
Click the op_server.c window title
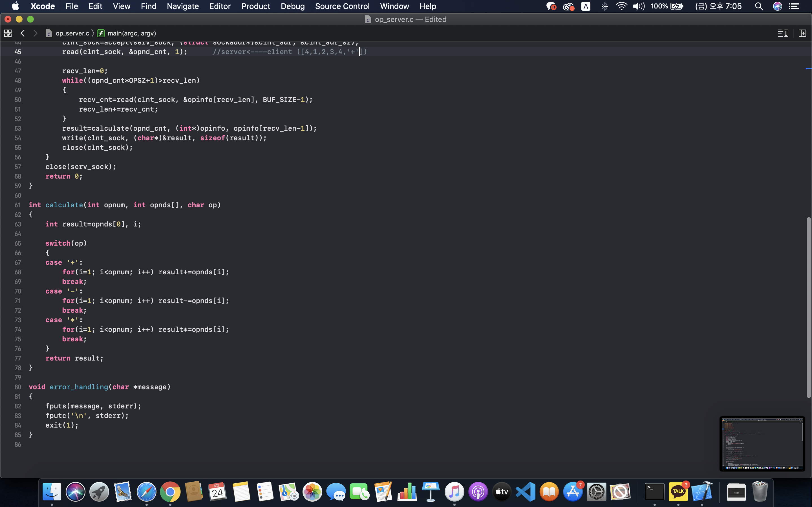coord(410,19)
